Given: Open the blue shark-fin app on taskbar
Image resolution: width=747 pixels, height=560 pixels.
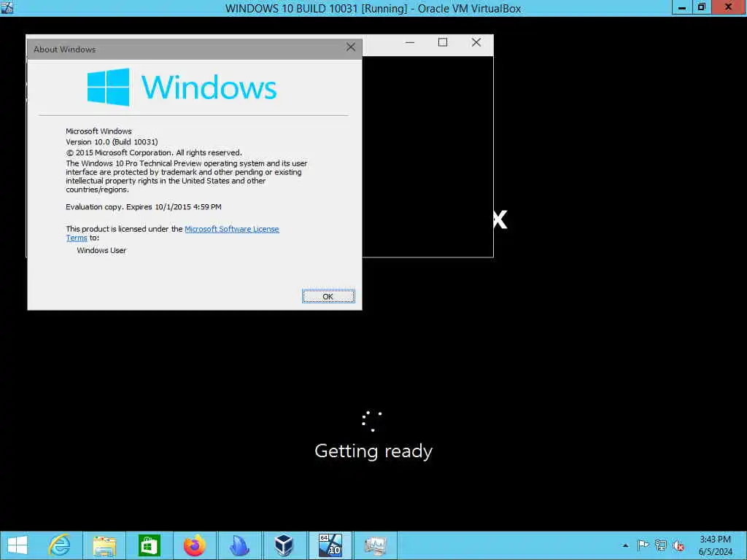Looking at the screenshot, I should coord(239,545).
